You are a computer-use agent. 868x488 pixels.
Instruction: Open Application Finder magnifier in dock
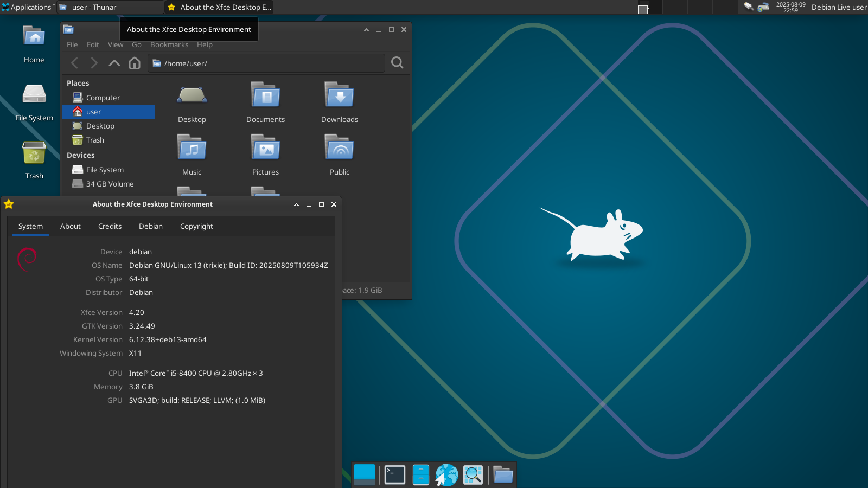(473, 475)
